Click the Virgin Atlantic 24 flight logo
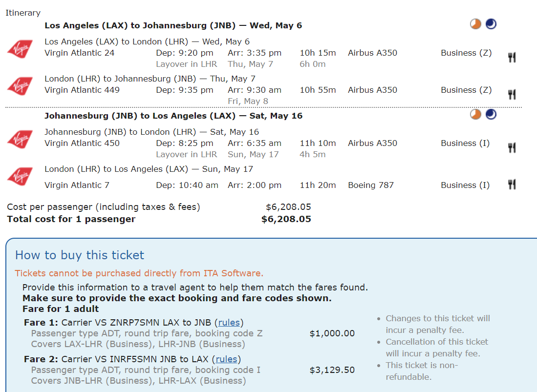 20,49
